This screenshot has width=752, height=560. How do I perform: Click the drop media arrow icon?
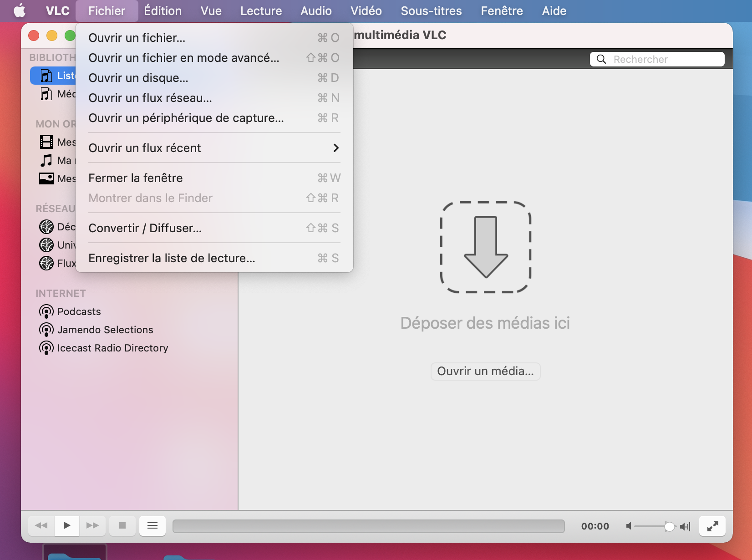click(x=486, y=247)
